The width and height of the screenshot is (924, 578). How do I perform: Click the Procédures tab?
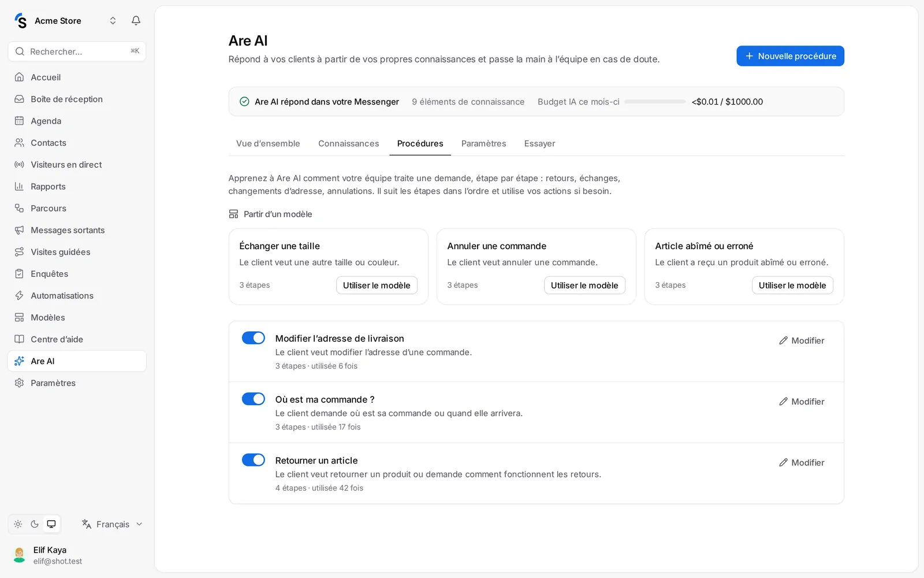pyautogui.click(x=420, y=143)
